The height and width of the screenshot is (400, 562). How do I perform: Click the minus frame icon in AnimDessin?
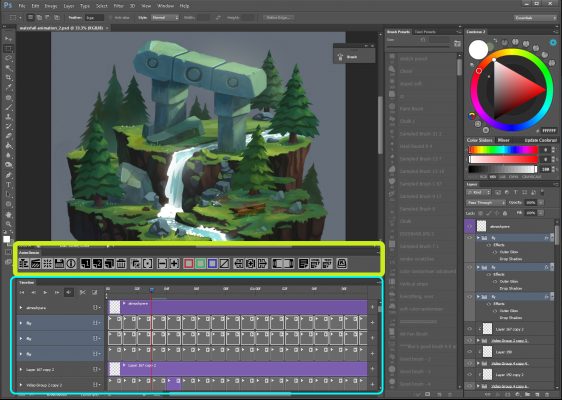click(x=162, y=264)
